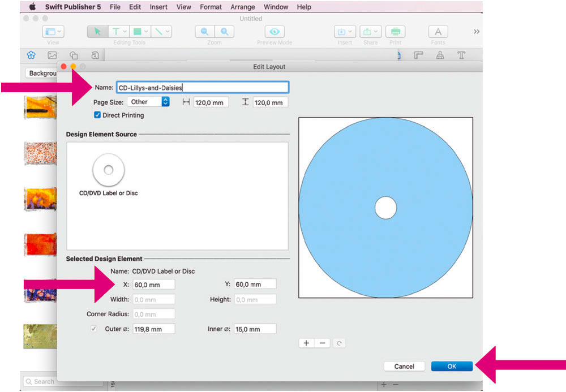
Task: Select the solid red background thumbnail
Action: [x=40, y=244]
